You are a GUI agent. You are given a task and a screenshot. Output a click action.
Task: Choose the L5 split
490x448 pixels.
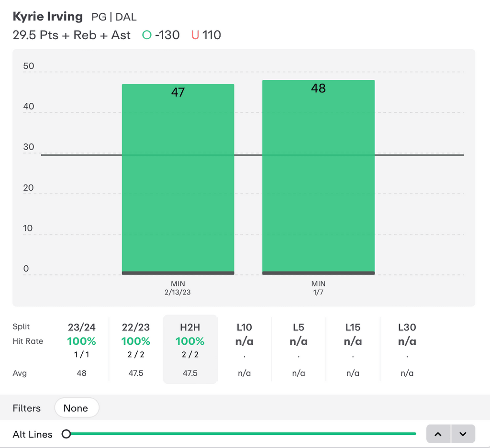pos(299,350)
